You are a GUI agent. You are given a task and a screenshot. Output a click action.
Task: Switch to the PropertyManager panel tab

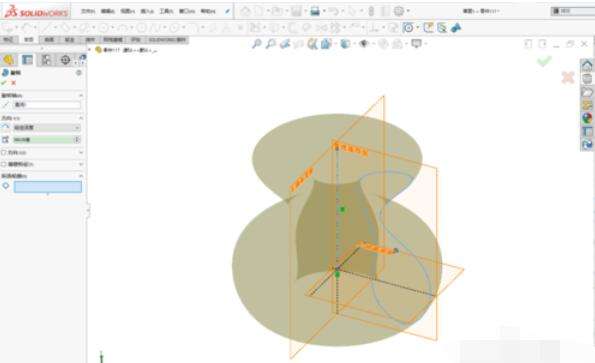[x=27, y=60]
